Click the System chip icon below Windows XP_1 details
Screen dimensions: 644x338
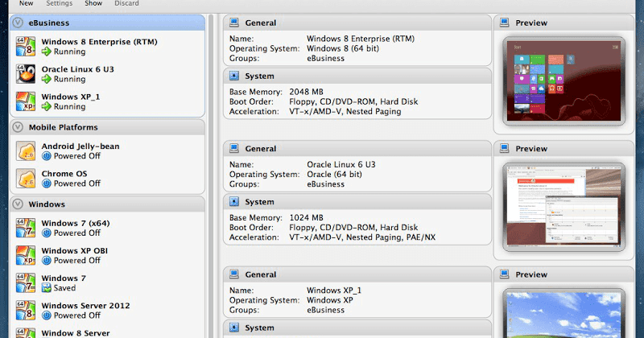click(234, 328)
